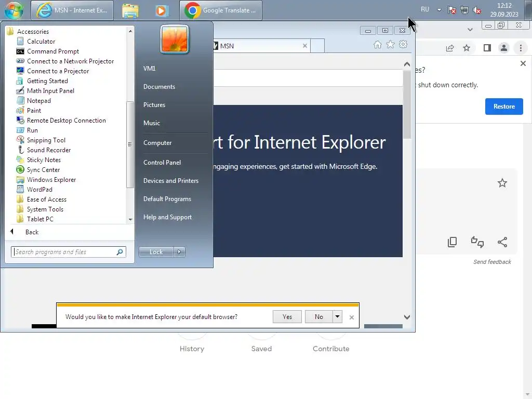Expand the No button dropdown arrow
Image resolution: width=532 pixels, height=399 pixels.
coord(337,317)
